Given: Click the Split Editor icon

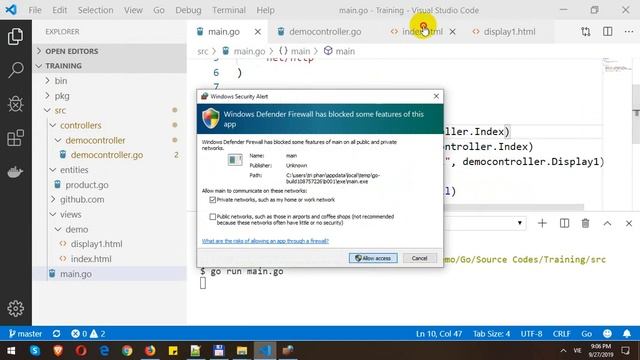Looking at the screenshot, I should click(607, 31).
